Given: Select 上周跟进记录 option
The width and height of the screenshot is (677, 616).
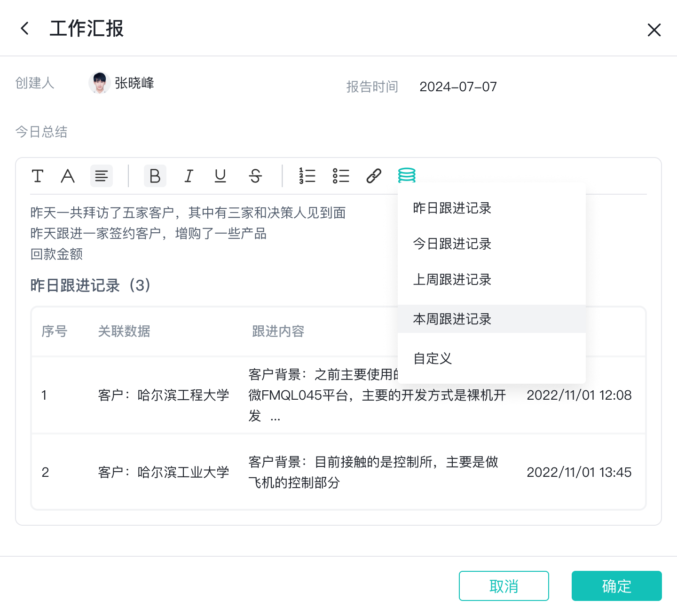Looking at the screenshot, I should [452, 280].
